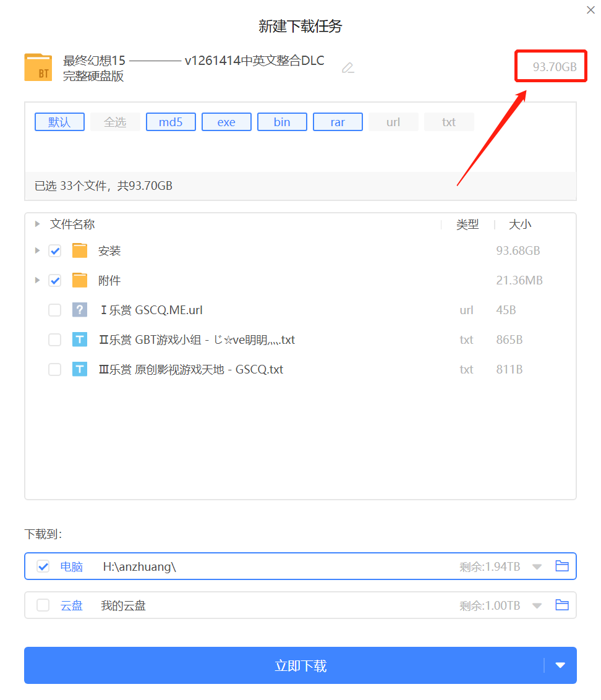Click the 21.36MB size value
Viewport: 601px width, 700px height.
(519, 280)
